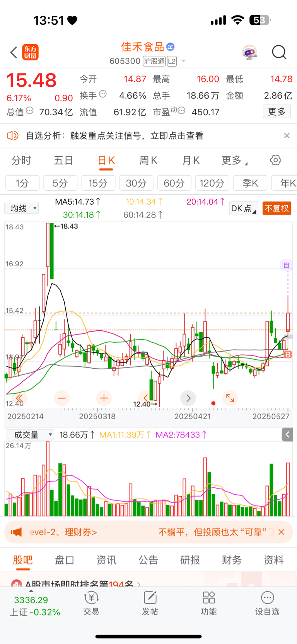Open chart settings gear icon

[275, 160]
